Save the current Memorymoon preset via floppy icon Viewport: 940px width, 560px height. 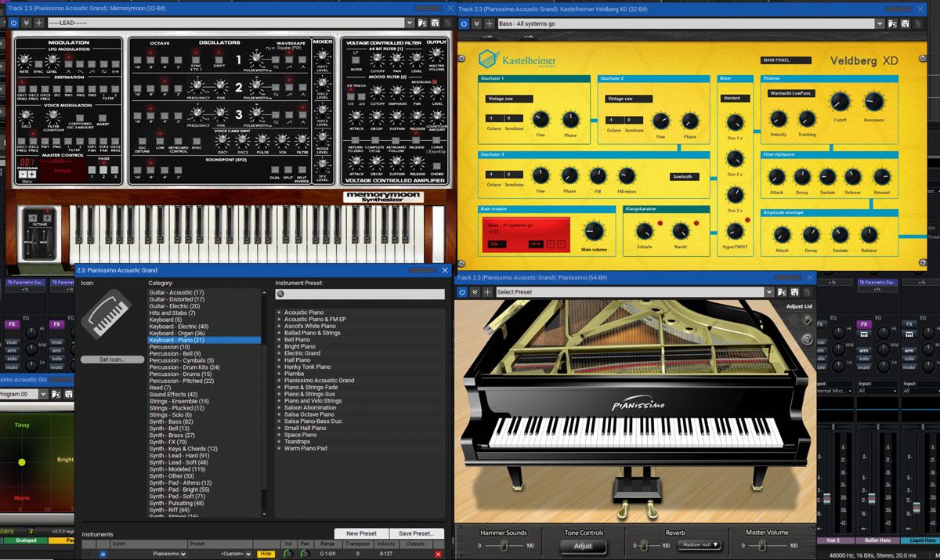click(x=435, y=23)
